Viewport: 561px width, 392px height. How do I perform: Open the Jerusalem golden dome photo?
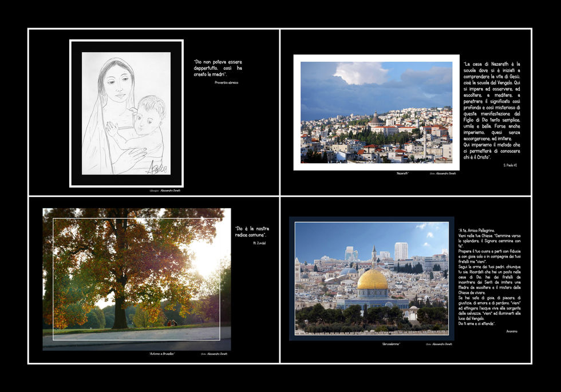pos(372,278)
